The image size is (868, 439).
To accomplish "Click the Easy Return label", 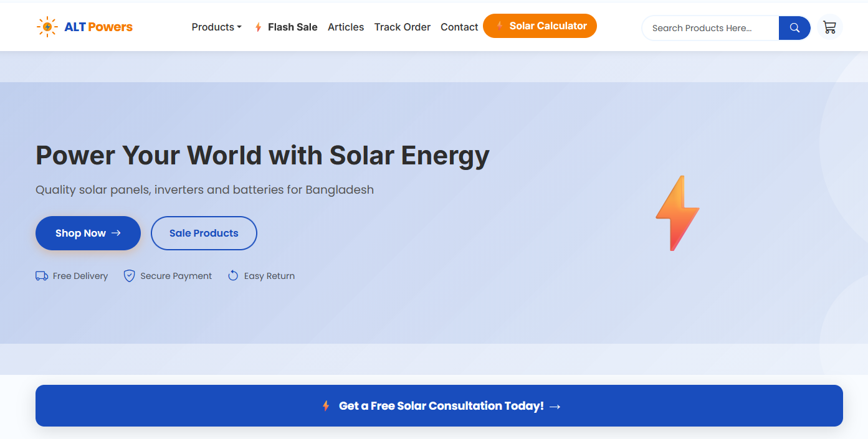I will (x=269, y=276).
